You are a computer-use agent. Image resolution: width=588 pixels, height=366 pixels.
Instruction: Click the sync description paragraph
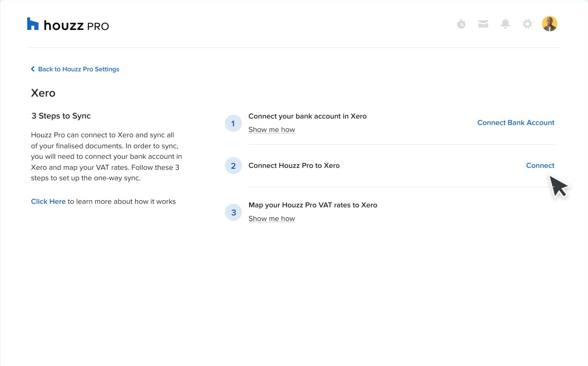pos(106,156)
